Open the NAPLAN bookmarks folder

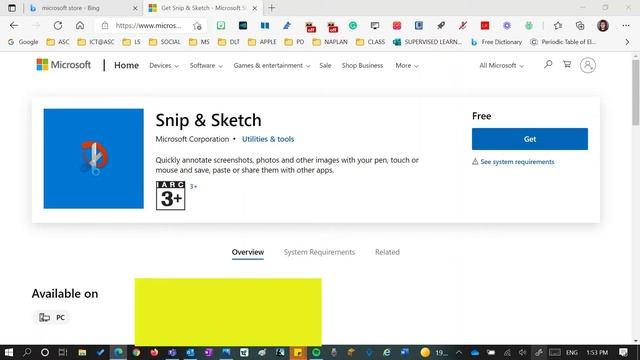coord(330,42)
